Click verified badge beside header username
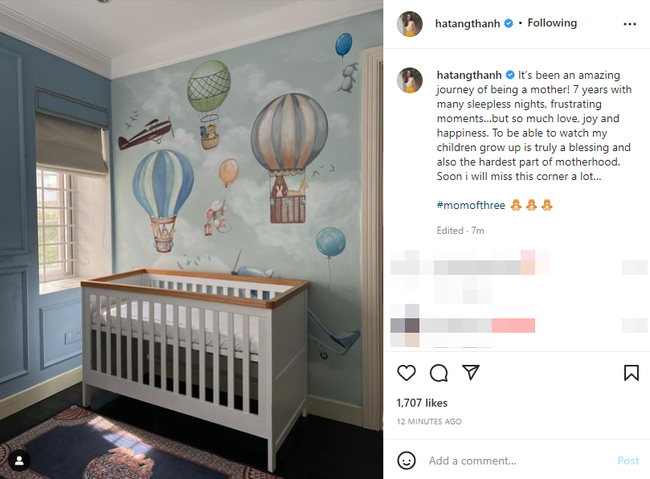Viewport: 650px width, 479px height. pos(509,24)
